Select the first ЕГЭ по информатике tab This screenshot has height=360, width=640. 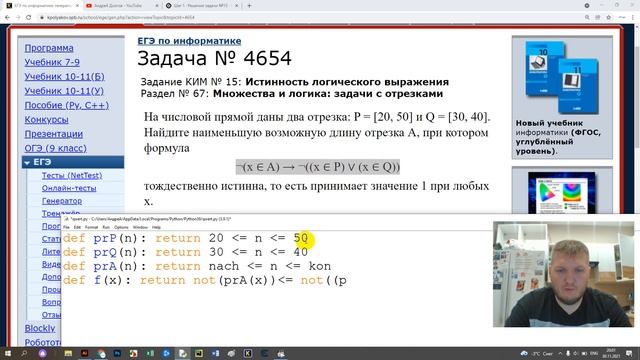coord(42,6)
